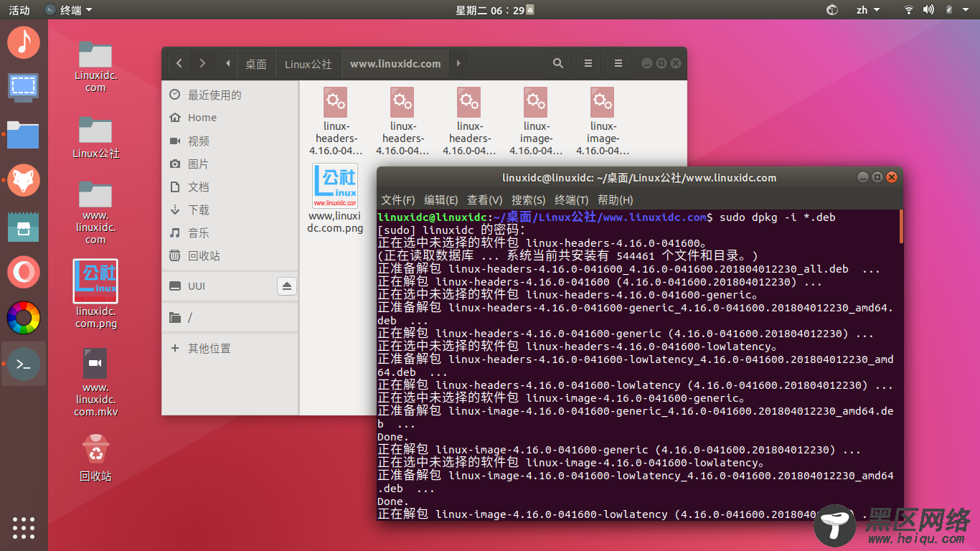Image resolution: width=980 pixels, height=551 pixels.
Task: Open Linux公社 desktop folder
Action: click(95, 137)
